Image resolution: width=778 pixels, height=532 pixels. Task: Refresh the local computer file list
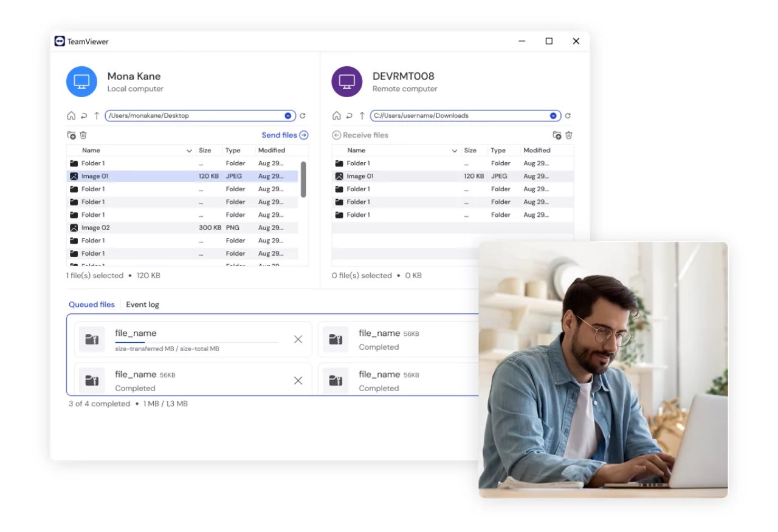click(x=303, y=115)
